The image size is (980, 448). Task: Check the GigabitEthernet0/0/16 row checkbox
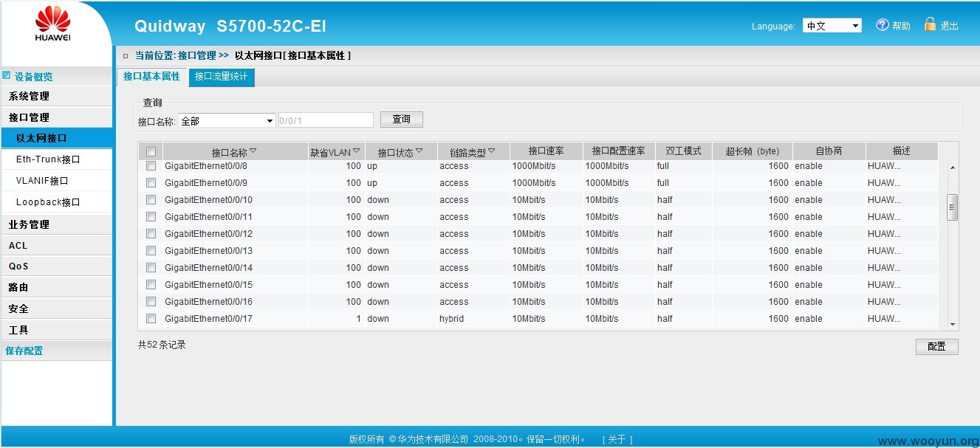[151, 301]
